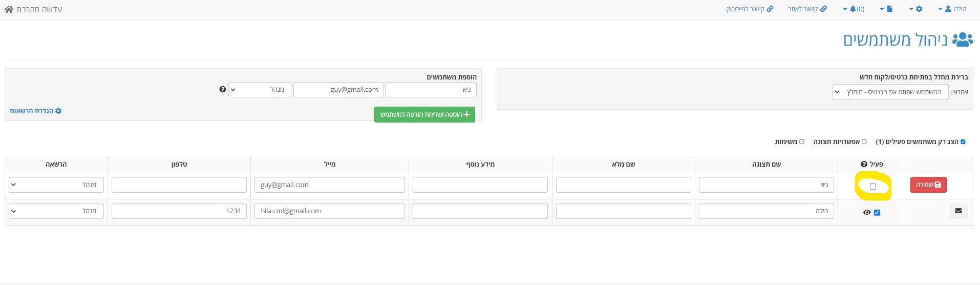Open the קישור לפייסבוק link
The width and height of the screenshot is (980, 285).
click(750, 9)
